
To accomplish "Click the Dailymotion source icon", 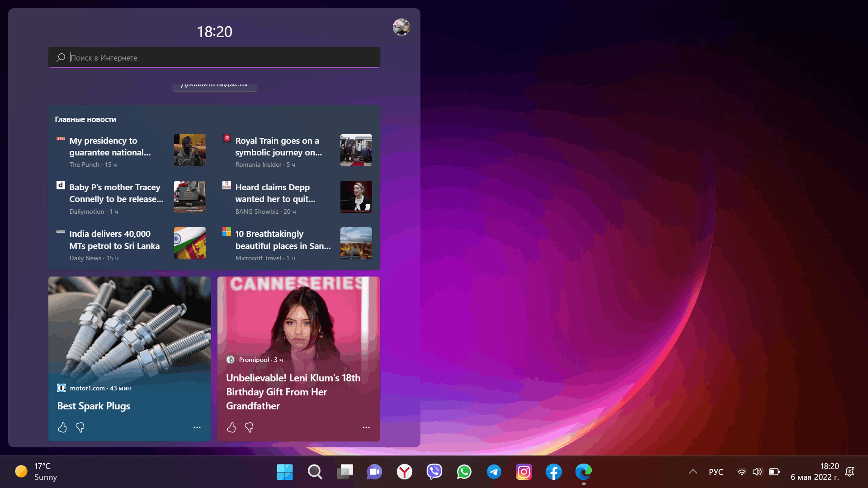I will coord(61,185).
